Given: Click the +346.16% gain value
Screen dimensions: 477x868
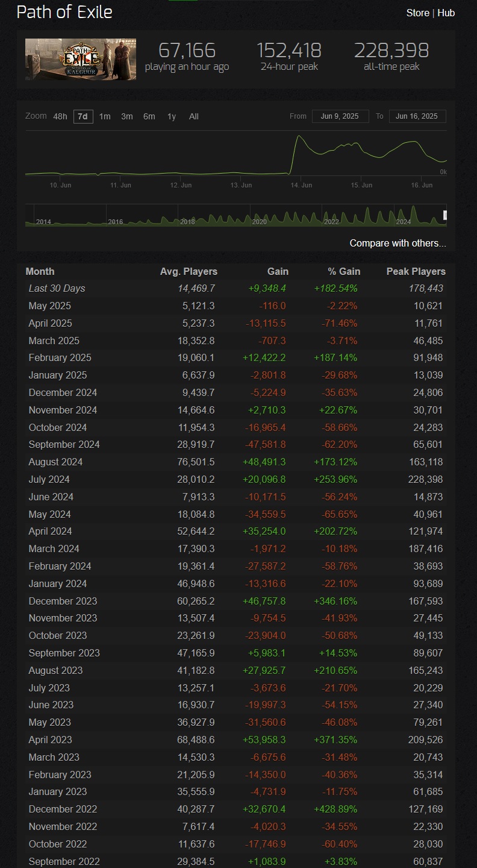Looking at the screenshot, I should click(x=335, y=601).
